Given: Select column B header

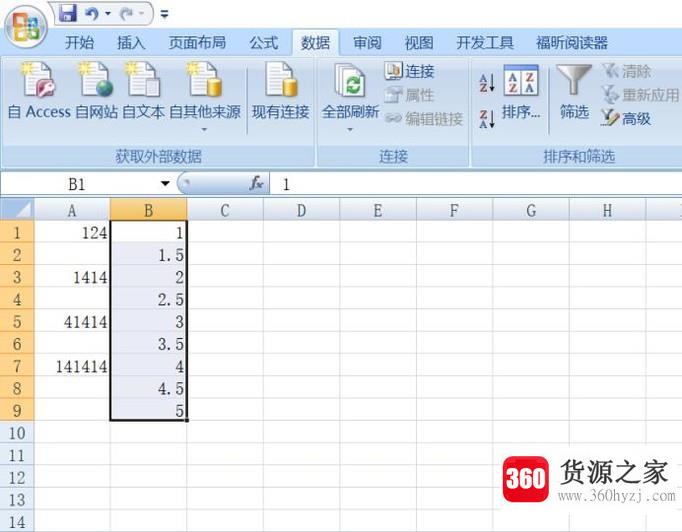Looking at the screenshot, I should pyautogui.click(x=149, y=211).
